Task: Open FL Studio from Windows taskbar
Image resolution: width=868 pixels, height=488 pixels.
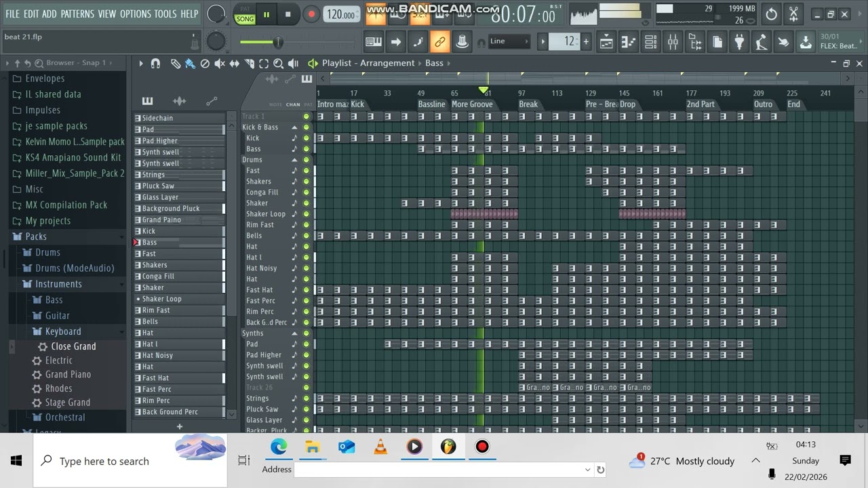Action: (x=448, y=447)
